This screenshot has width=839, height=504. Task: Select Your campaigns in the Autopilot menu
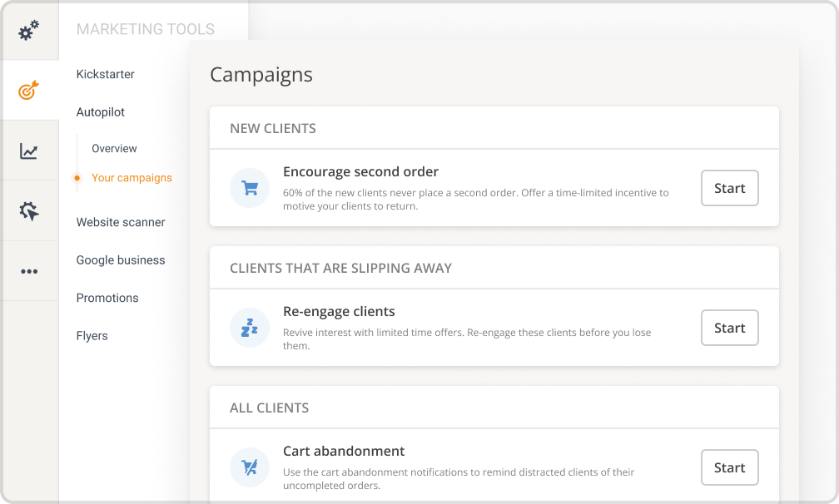[132, 177]
